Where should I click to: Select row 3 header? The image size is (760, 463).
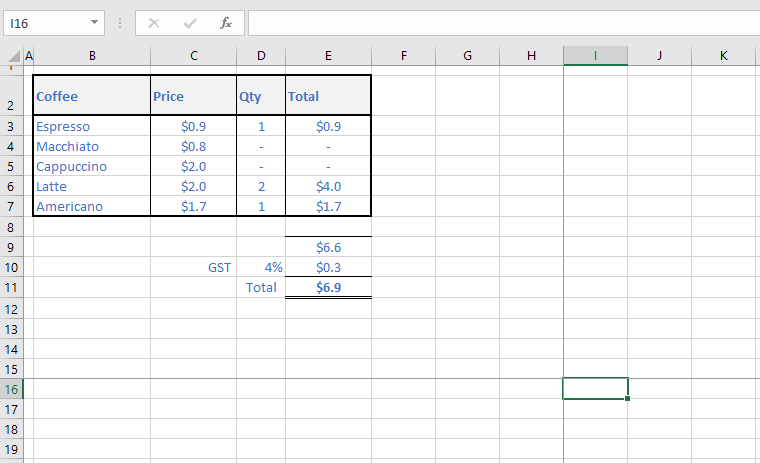coord(11,126)
